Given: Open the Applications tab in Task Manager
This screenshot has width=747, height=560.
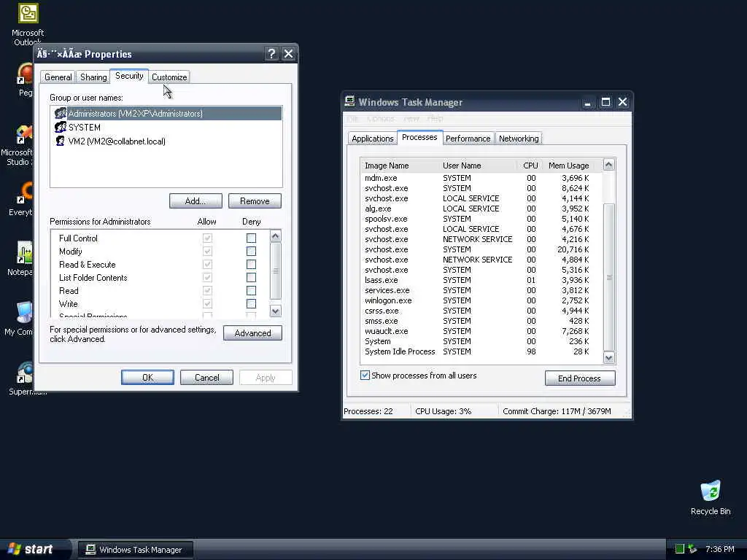Looking at the screenshot, I should (x=373, y=139).
